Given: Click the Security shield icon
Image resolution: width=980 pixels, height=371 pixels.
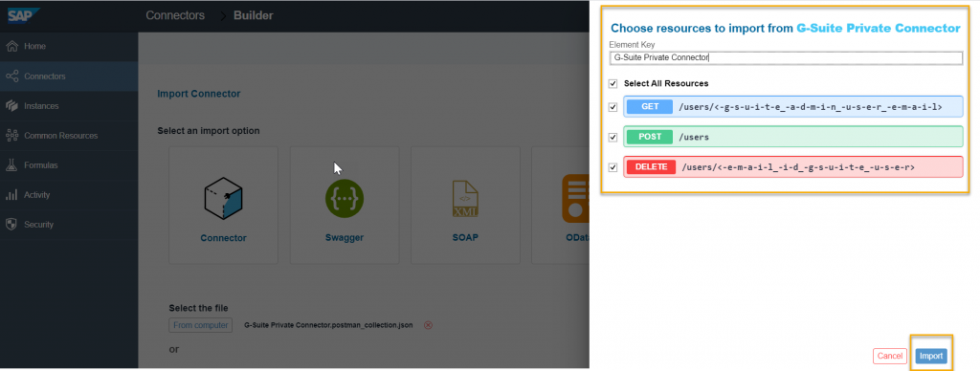Looking at the screenshot, I should pos(11,224).
